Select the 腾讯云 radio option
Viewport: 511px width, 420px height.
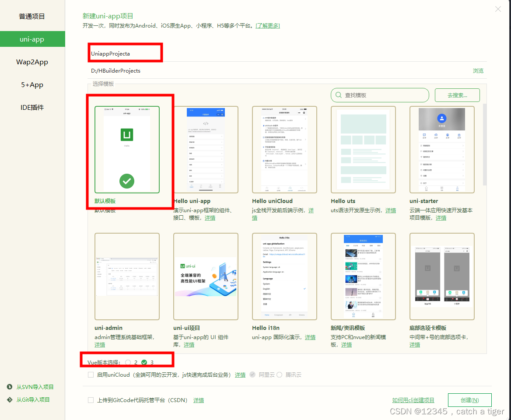tap(279, 374)
